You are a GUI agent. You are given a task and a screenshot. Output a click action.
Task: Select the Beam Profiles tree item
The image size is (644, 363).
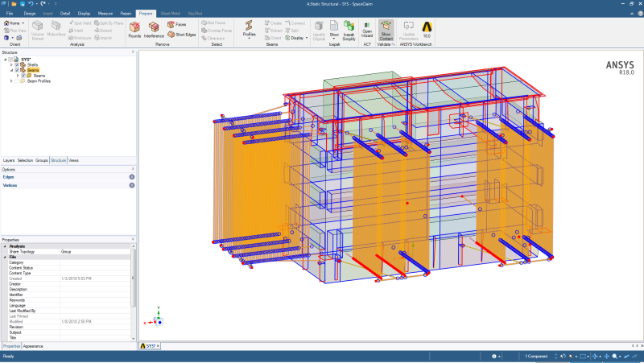click(x=39, y=81)
